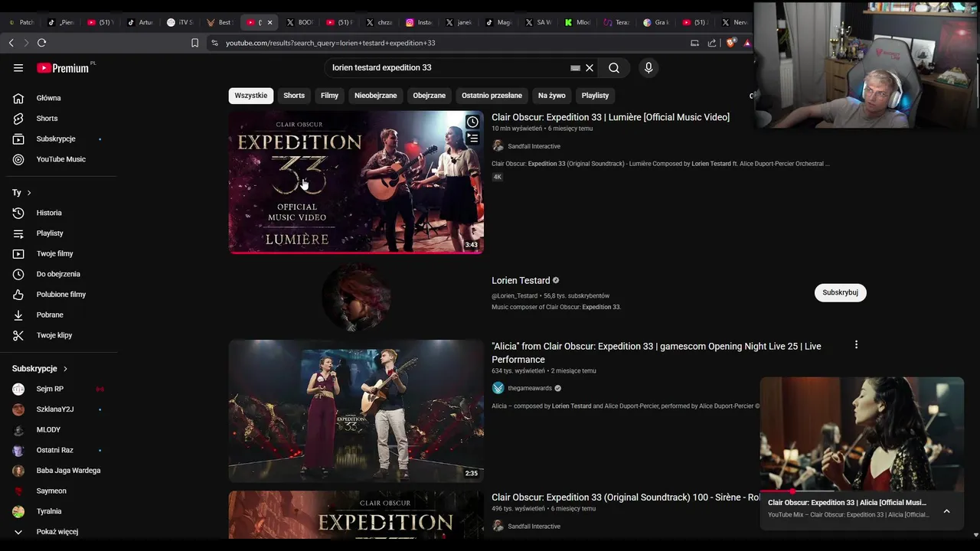Add Lumière video to queue
Viewport: 980px width, 551px height.
(472, 139)
